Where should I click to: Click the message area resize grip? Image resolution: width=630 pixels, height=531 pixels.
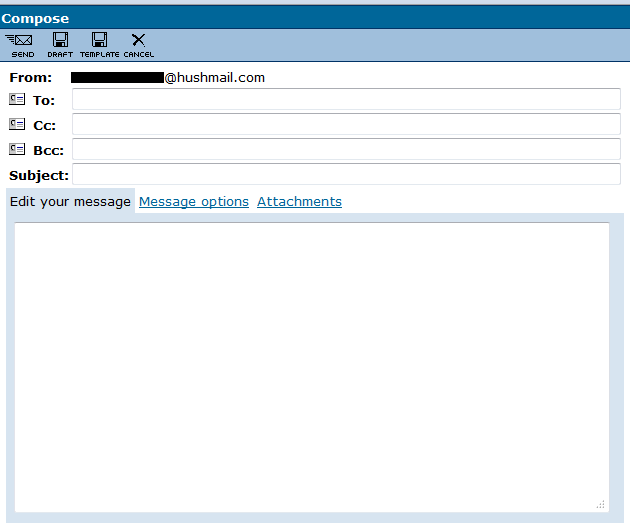click(x=601, y=504)
